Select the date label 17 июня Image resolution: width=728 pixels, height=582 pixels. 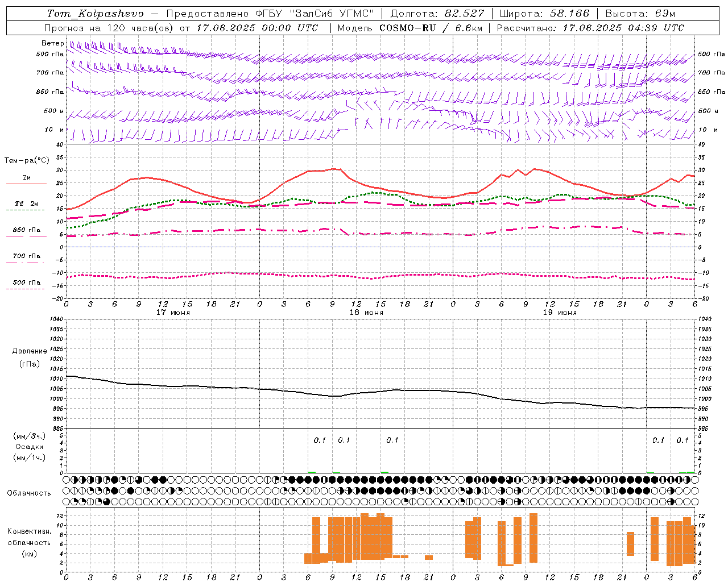(x=173, y=313)
